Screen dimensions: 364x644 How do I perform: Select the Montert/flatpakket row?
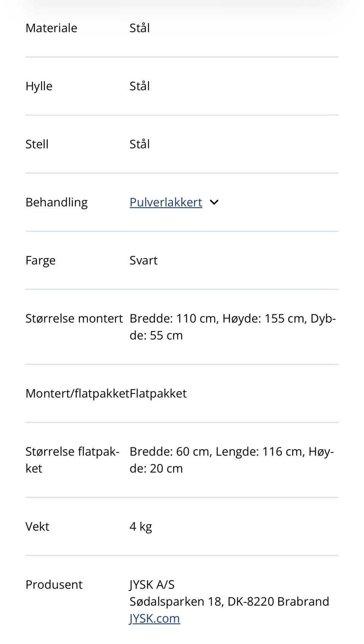pos(78,394)
